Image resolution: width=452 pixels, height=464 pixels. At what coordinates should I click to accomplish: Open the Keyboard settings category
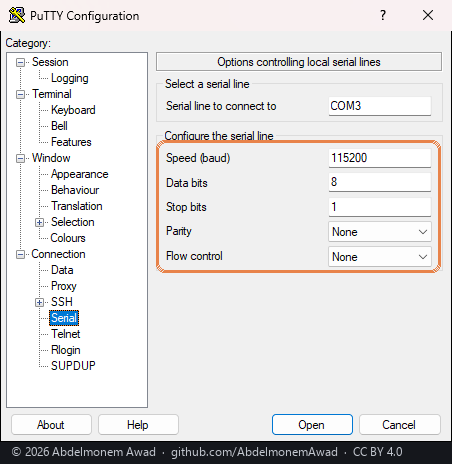[x=73, y=110]
